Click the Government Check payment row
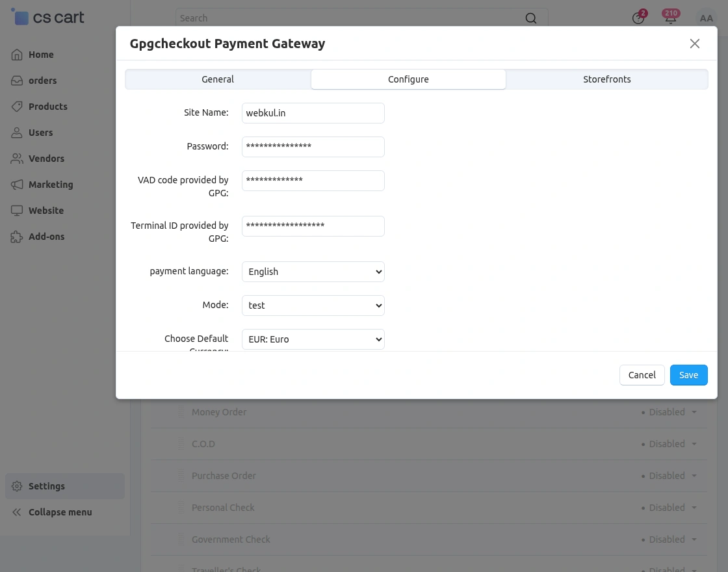Screen dimensions: 728x572 coord(429,539)
